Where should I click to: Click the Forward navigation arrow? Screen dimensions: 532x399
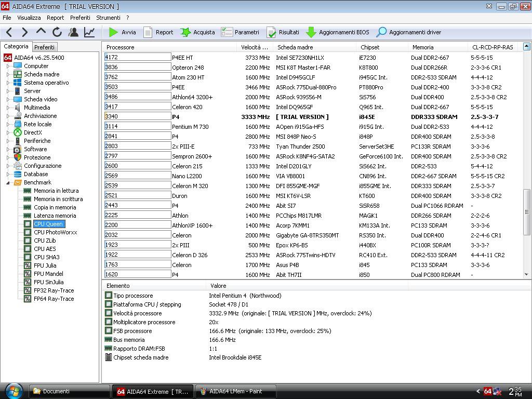point(24,32)
